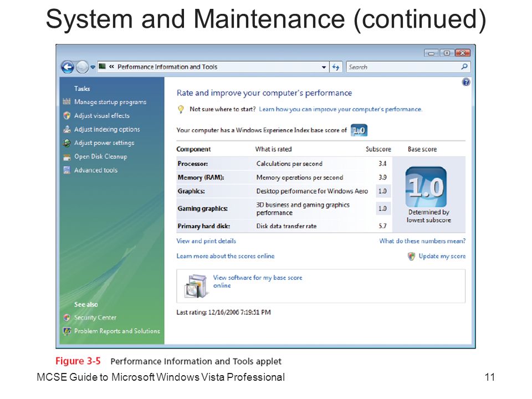The image size is (532, 399).
Task: Click the Security Center shield icon
Action: 67,318
